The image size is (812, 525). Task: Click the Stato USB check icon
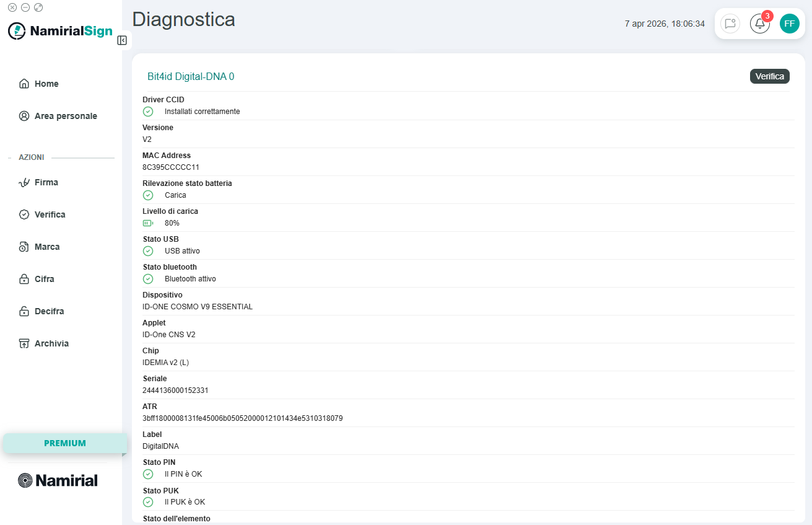[148, 251]
